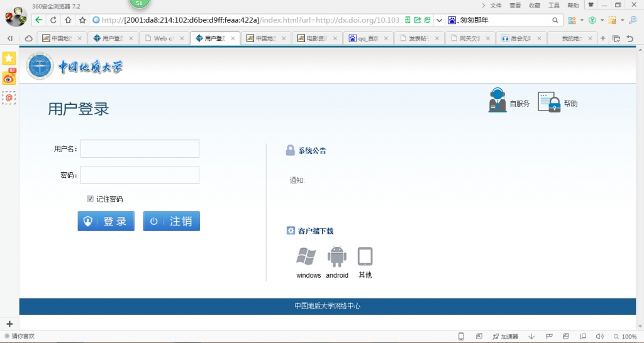Expand the address bar dropdown arrow
Viewport: 644px width, 343px height.
[439, 20]
